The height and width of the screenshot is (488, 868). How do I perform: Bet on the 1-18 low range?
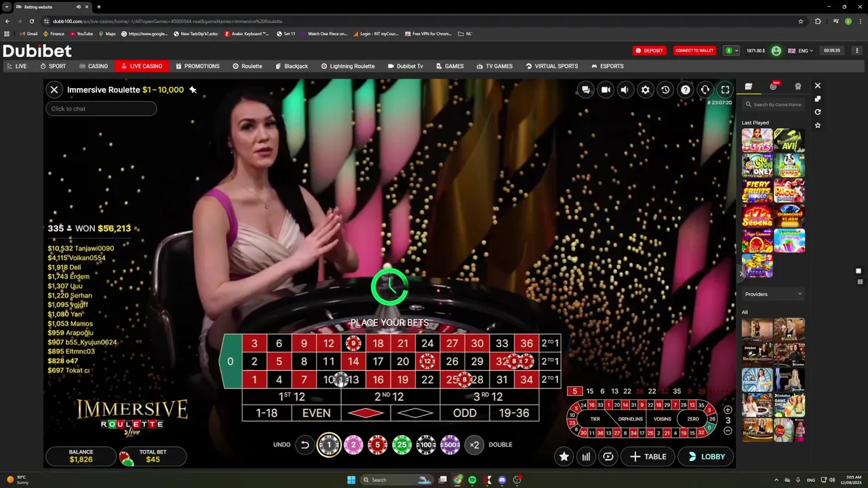coord(267,413)
